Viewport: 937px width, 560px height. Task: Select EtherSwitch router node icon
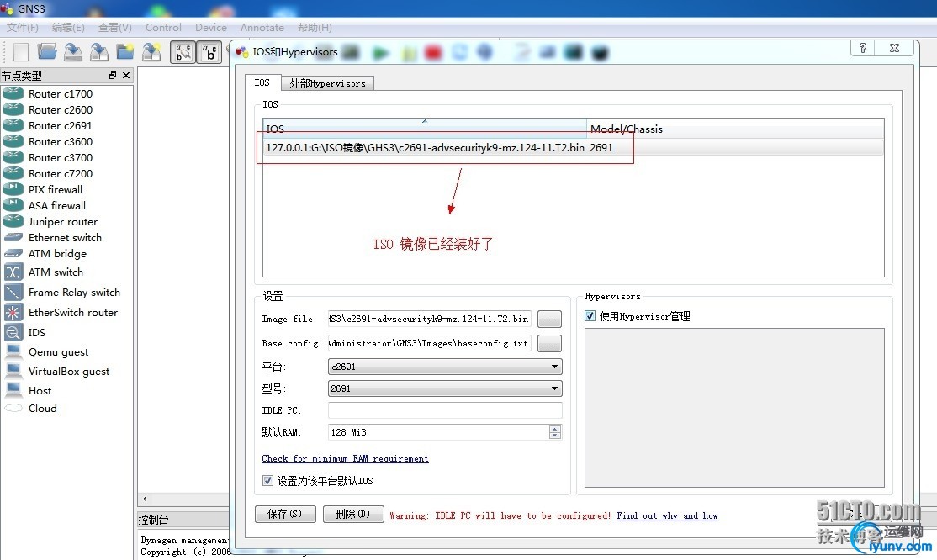(x=13, y=312)
